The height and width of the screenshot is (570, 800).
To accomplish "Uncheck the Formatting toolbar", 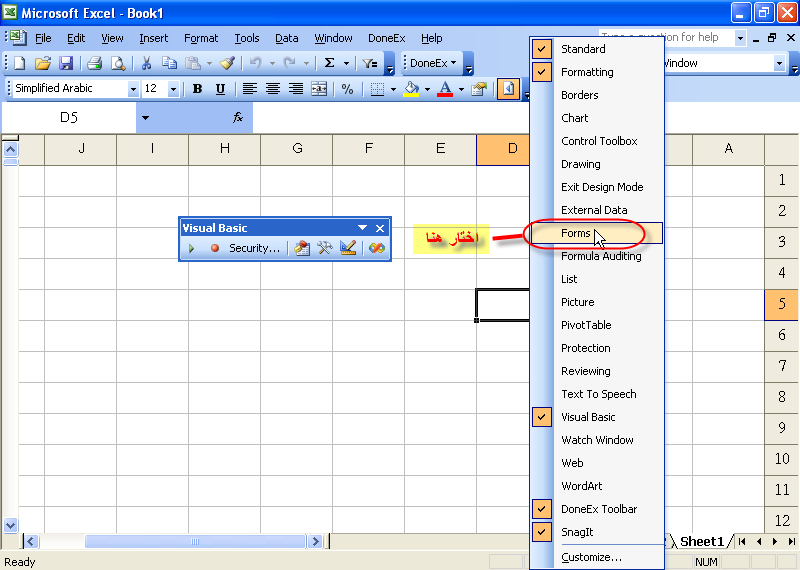I will 597,72.
